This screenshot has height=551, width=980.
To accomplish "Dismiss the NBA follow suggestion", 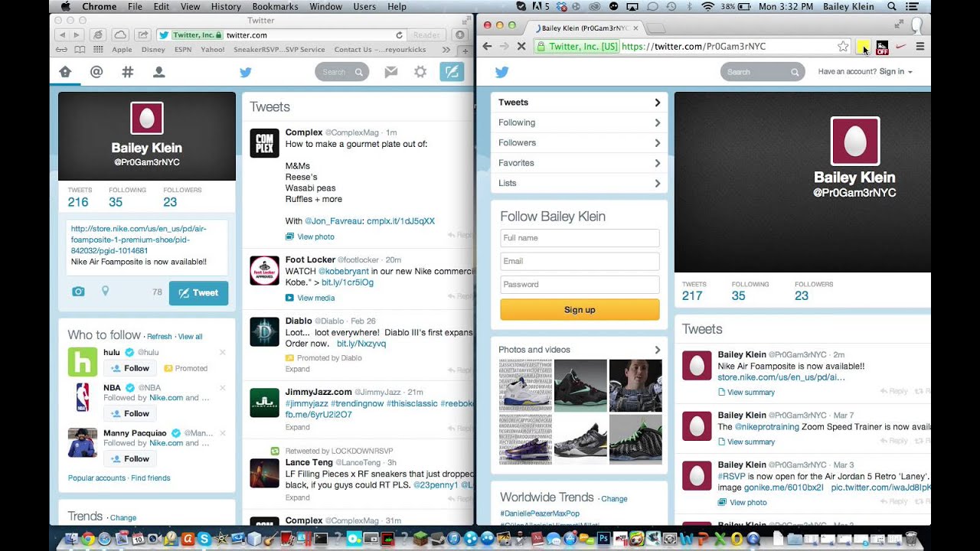I will click(x=223, y=388).
